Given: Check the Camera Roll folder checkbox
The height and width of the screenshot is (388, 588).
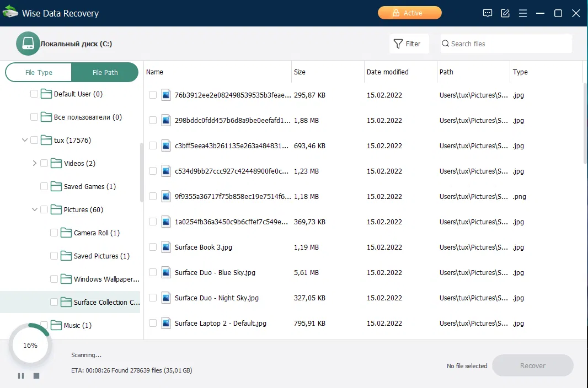Looking at the screenshot, I should (54, 233).
